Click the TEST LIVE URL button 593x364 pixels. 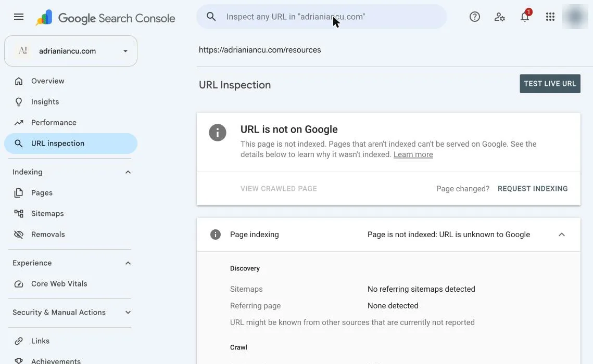pyautogui.click(x=550, y=84)
